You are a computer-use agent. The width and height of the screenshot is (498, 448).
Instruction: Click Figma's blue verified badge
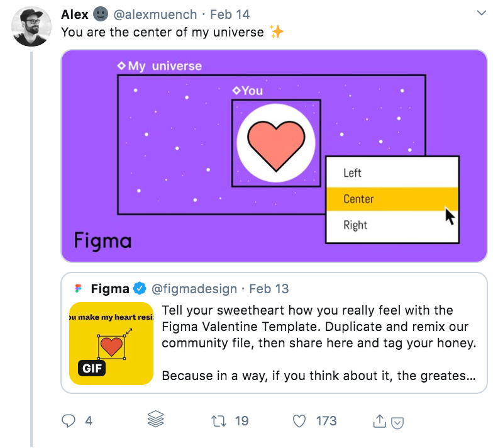[140, 289]
